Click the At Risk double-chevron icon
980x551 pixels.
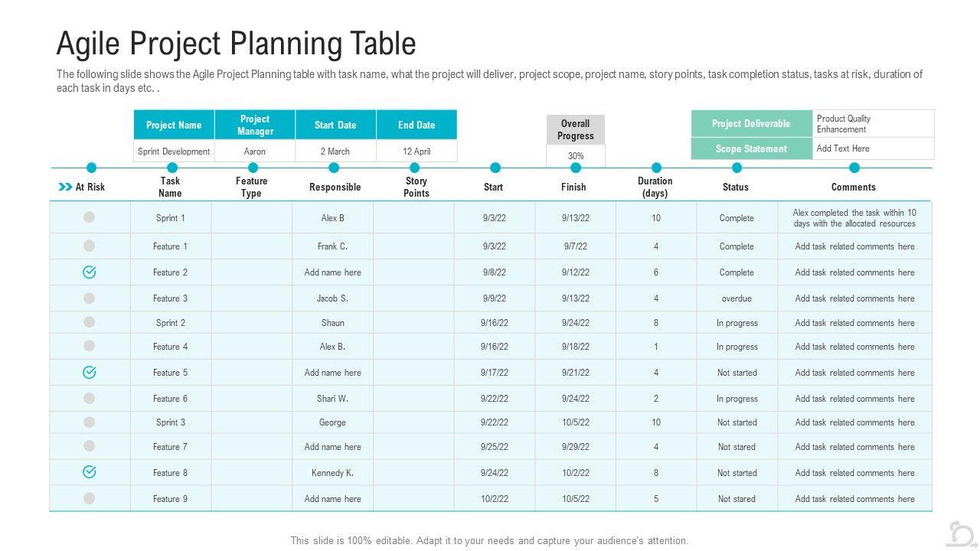[x=65, y=187]
